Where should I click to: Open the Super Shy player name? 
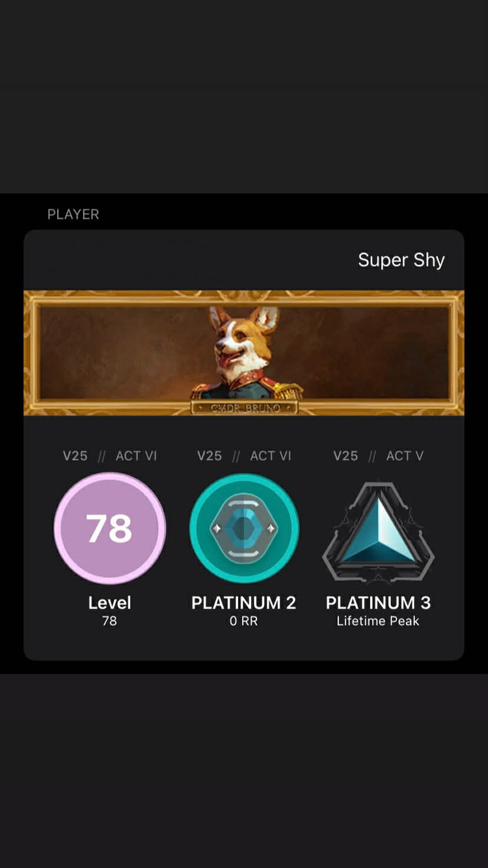pos(401,260)
